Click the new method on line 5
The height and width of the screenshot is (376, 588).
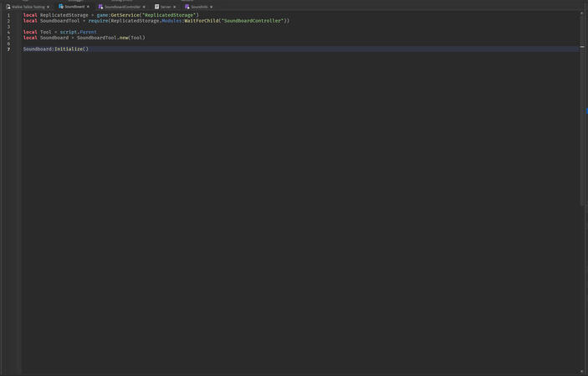[124, 38]
